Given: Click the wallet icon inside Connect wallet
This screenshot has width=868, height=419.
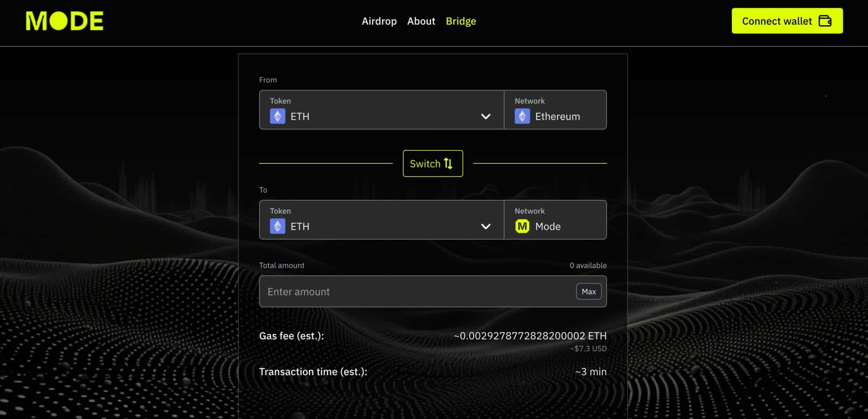Looking at the screenshot, I should pos(825,21).
